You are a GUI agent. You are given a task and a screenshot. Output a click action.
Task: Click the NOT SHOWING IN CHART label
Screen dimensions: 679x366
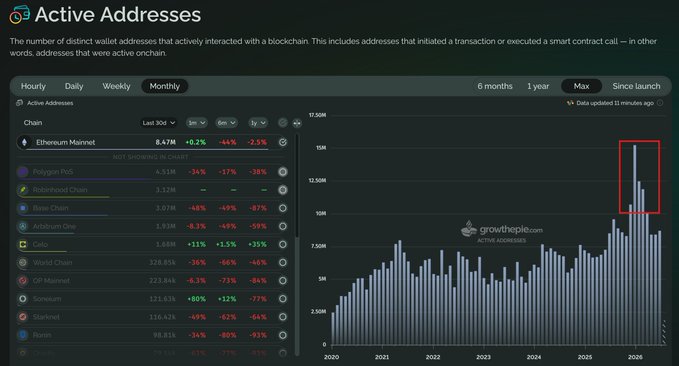pos(150,157)
